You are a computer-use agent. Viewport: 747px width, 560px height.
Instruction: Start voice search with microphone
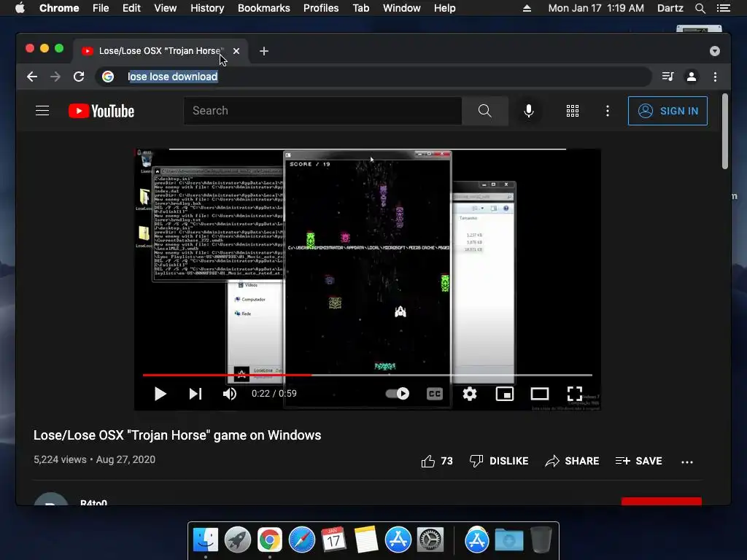[528, 111]
